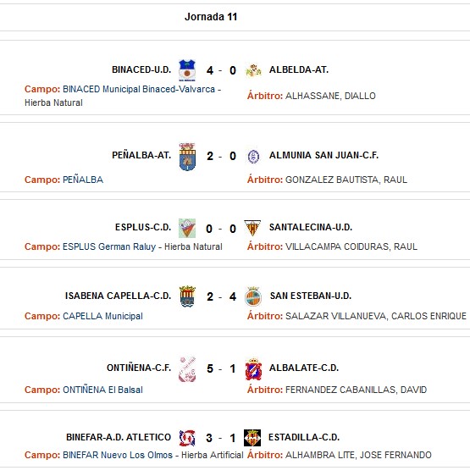Open the PEÑALBA field link
Image resolution: width=470 pixels, height=476 pixels.
[83, 180]
